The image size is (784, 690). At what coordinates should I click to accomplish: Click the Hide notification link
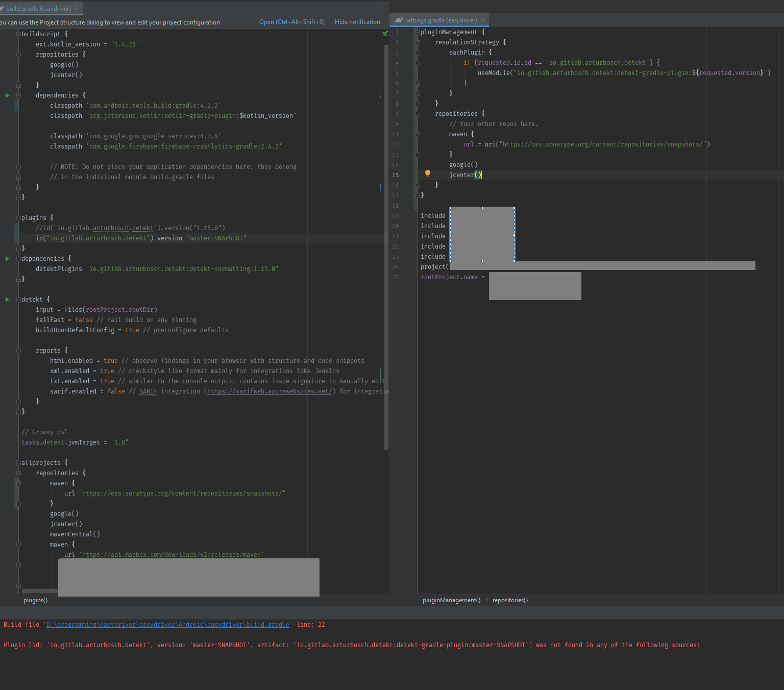point(357,22)
